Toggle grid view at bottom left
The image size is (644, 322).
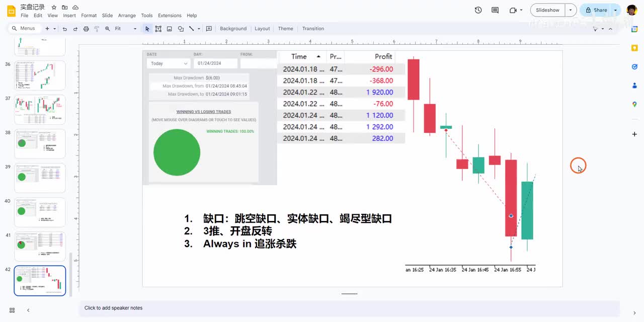(x=12, y=310)
